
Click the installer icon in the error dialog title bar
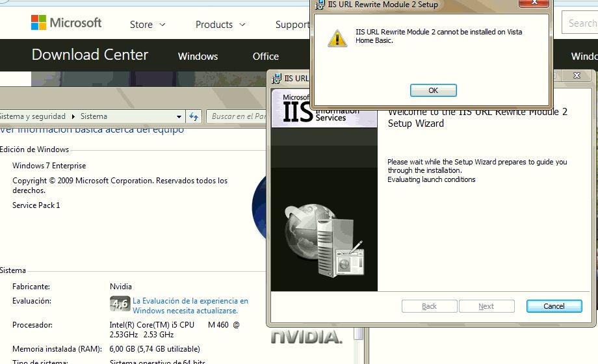coord(320,5)
